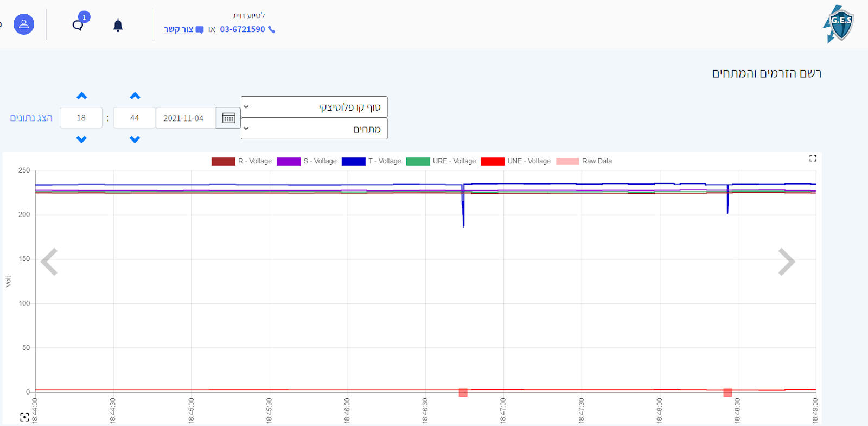This screenshot has width=868, height=426.
Task: Open chat messages icon with badge
Action: (80, 23)
